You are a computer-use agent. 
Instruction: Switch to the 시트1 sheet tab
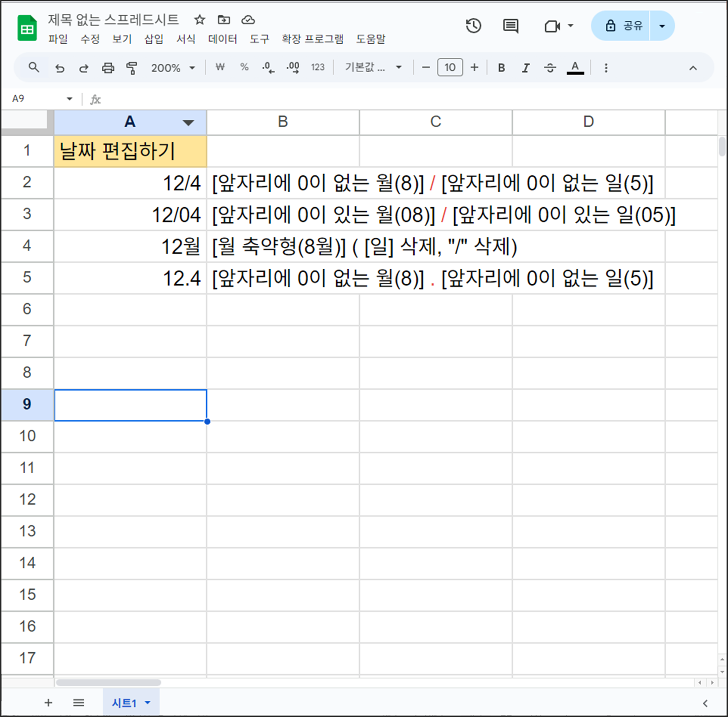pyautogui.click(x=124, y=703)
